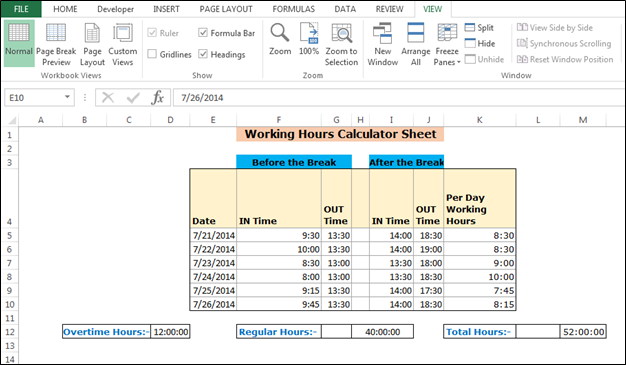Screen dimensions: 626x365
Task: Open the FILE backstage menu
Action: [x=21, y=9]
